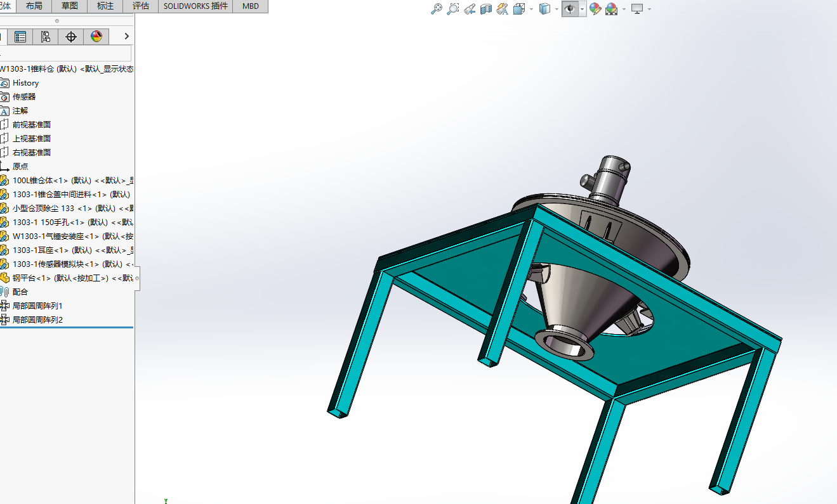
Task: Click the 局部圆周阵列1 pattern icon
Action: point(4,306)
